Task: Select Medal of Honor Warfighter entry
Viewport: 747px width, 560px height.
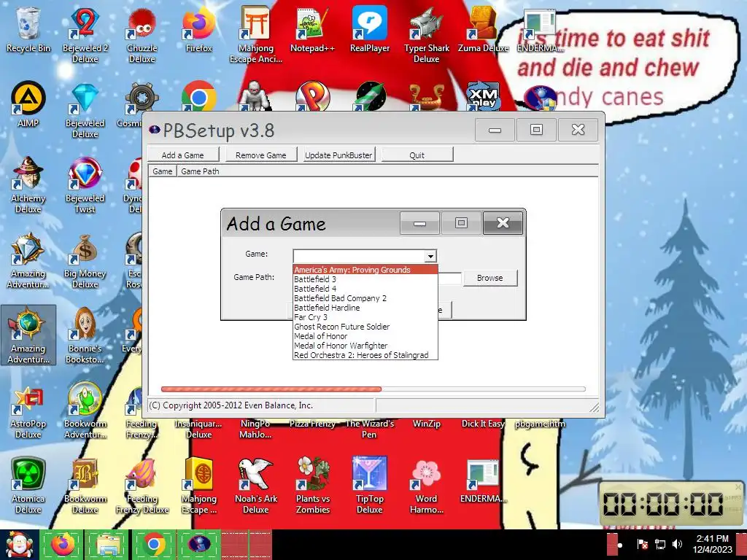Action: pyautogui.click(x=365, y=346)
